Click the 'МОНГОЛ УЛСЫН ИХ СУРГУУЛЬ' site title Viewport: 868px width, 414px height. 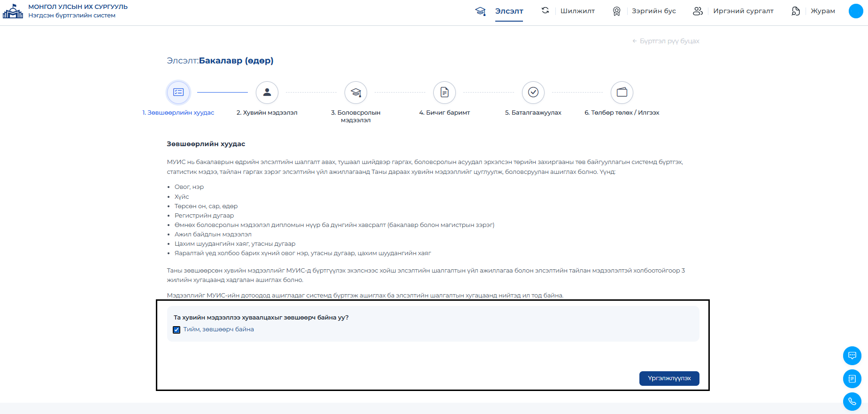point(78,7)
